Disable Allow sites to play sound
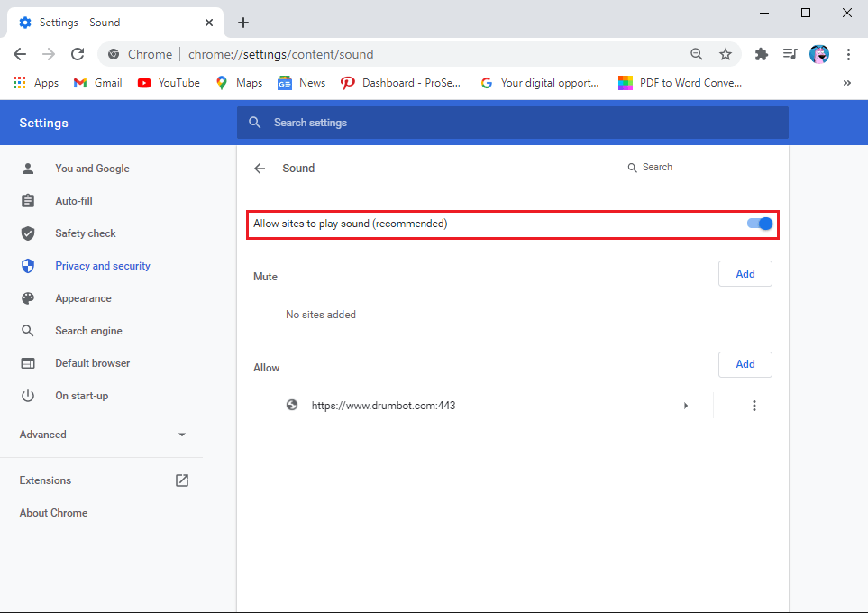Image resolution: width=868 pixels, height=613 pixels. tap(758, 223)
